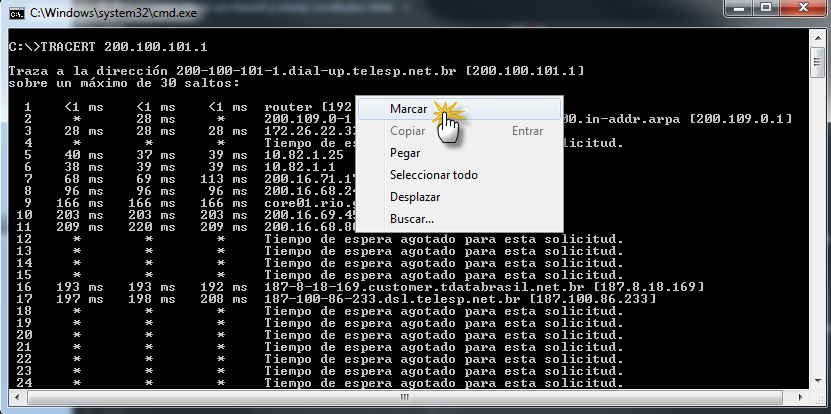Select Copiar in the context menu
The image size is (831, 414).
459,131
